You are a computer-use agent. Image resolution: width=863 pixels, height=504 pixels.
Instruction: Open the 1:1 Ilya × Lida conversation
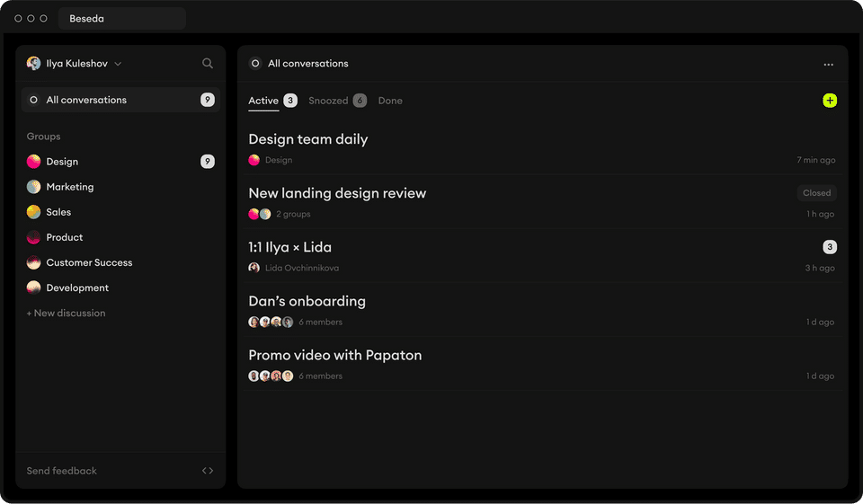[542, 256]
